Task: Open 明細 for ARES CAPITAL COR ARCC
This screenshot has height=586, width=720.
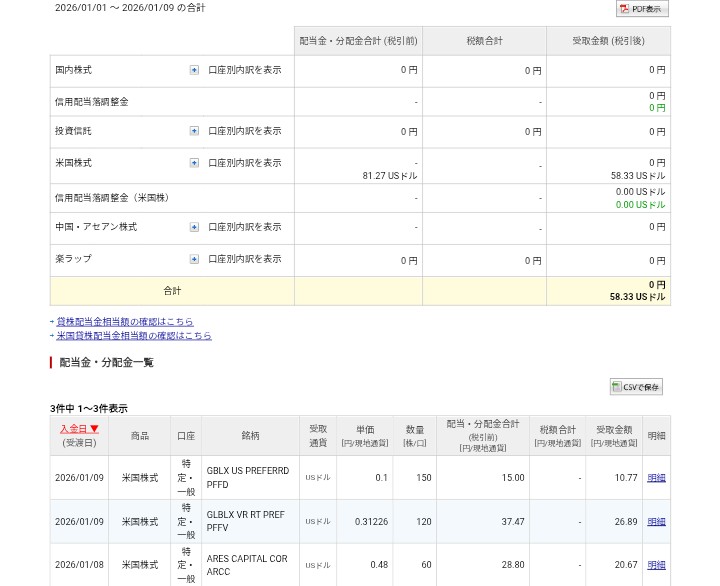Action: click(x=656, y=565)
